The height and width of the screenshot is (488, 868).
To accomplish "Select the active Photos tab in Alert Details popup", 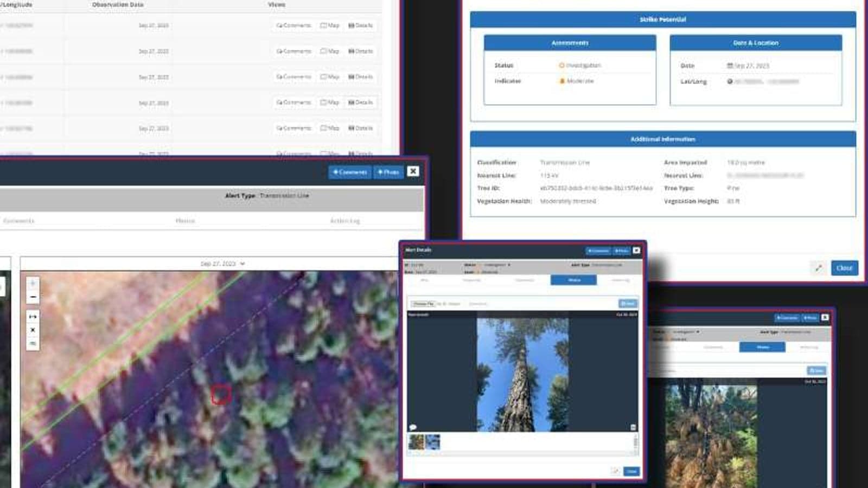I will (x=574, y=280).
